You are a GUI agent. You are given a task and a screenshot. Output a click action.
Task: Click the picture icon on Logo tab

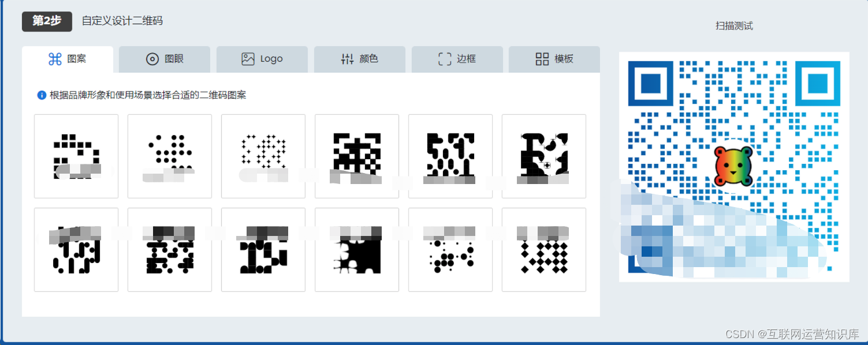pos(248,59)
